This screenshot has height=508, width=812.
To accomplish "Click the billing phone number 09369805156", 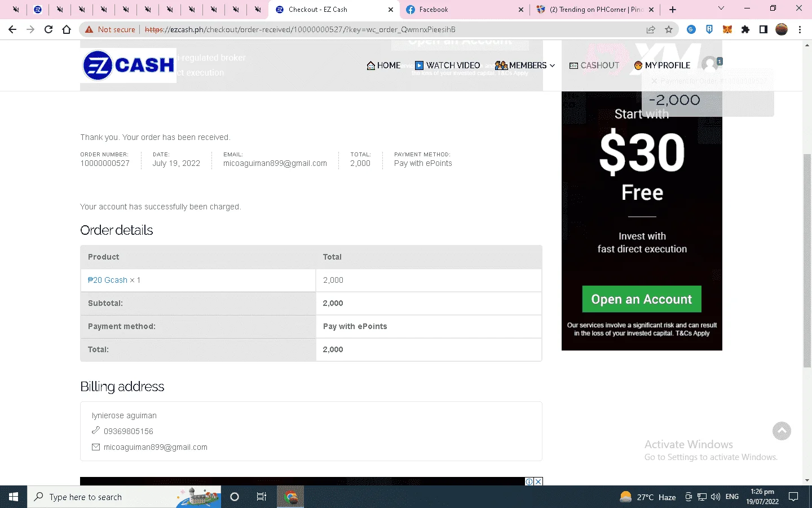I will [x=129, y=431].
